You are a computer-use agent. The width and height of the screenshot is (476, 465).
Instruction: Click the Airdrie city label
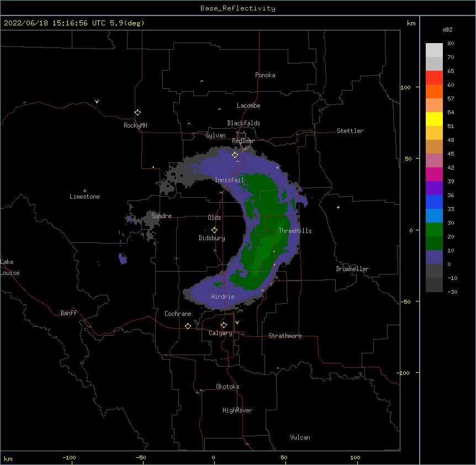point(223,297)
